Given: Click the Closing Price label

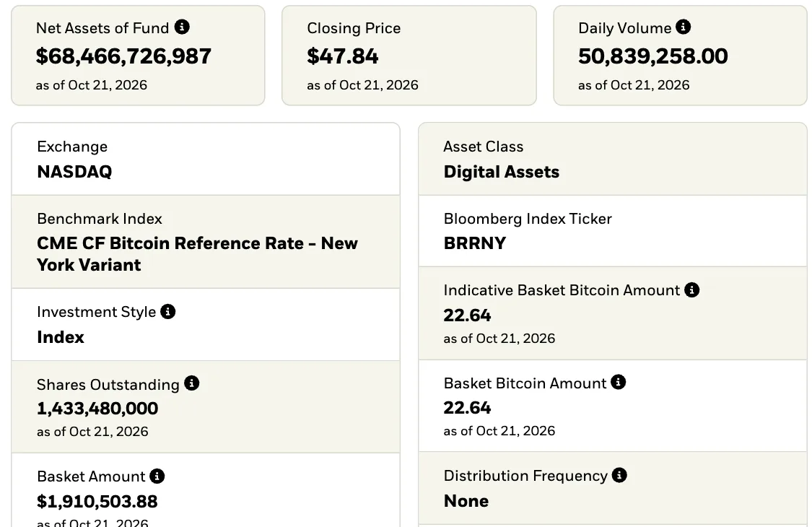Looking at the screenshot, I should [354, 28].
